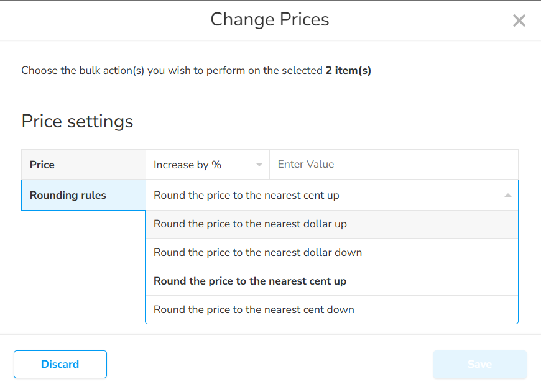The width and height of the screenshot is (541, 392).
Task: Click the Save button
Action: tap(479, 365)
